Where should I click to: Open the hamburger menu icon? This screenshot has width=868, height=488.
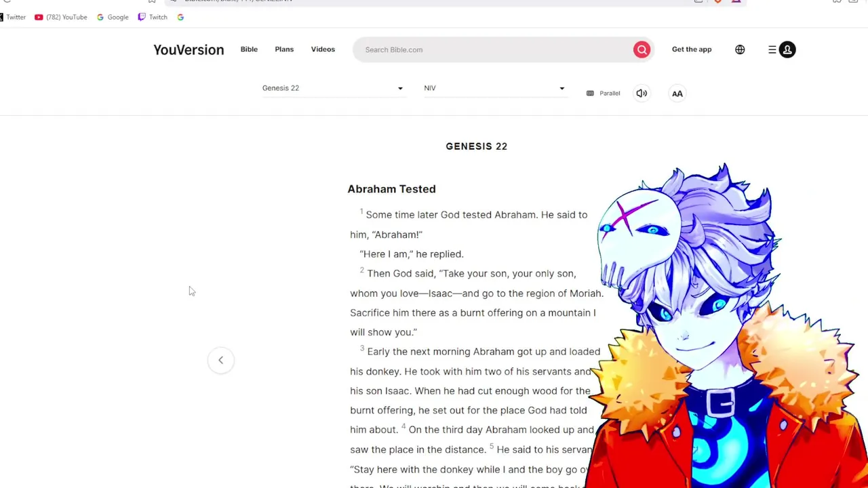[x=772, y=49]
